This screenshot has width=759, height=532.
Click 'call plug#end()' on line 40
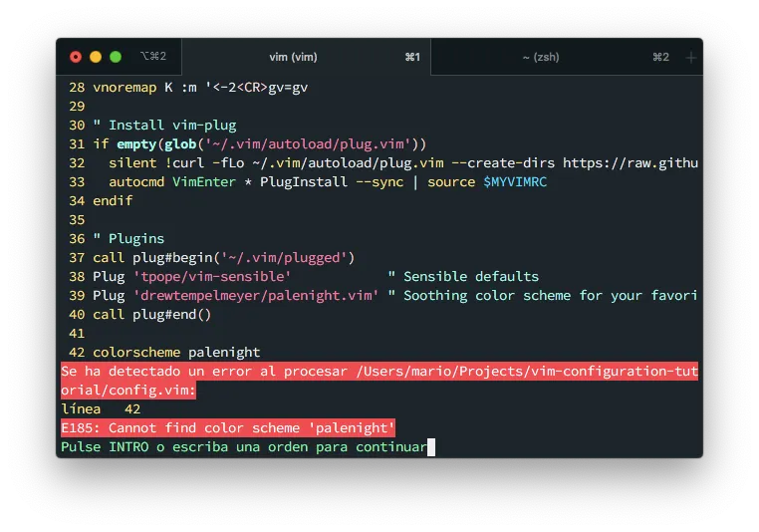[152, 315]
